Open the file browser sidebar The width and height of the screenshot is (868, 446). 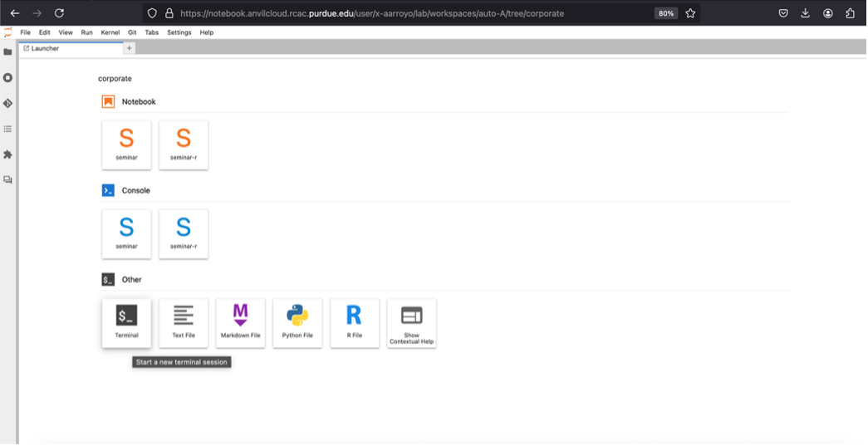[x=8, y=51]
